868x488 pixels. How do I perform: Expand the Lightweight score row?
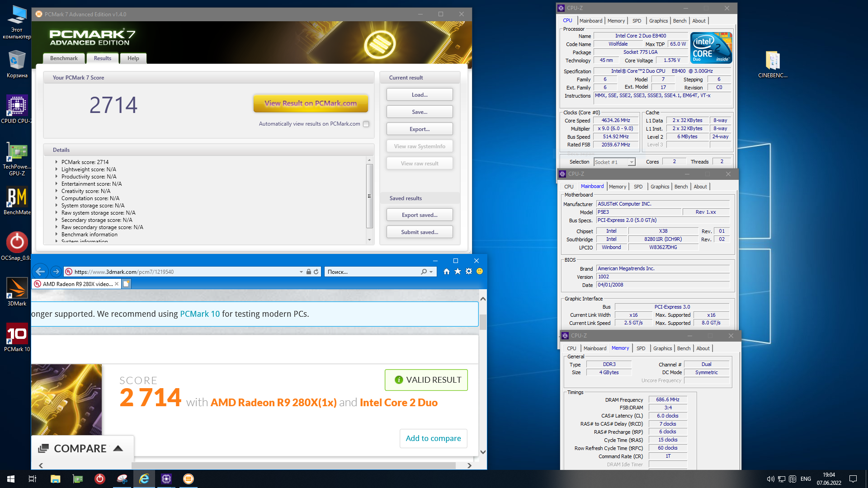[x=57, y=169]
